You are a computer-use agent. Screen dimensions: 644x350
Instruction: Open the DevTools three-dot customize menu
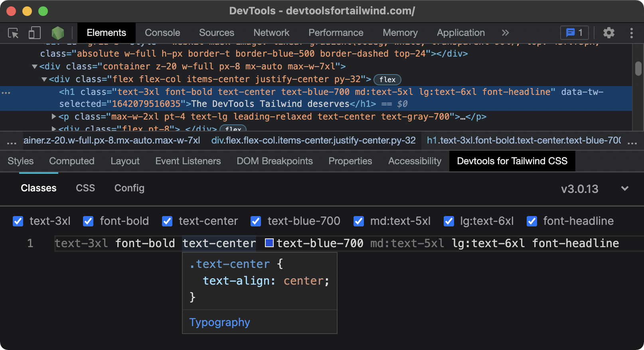tap(631, 33)
